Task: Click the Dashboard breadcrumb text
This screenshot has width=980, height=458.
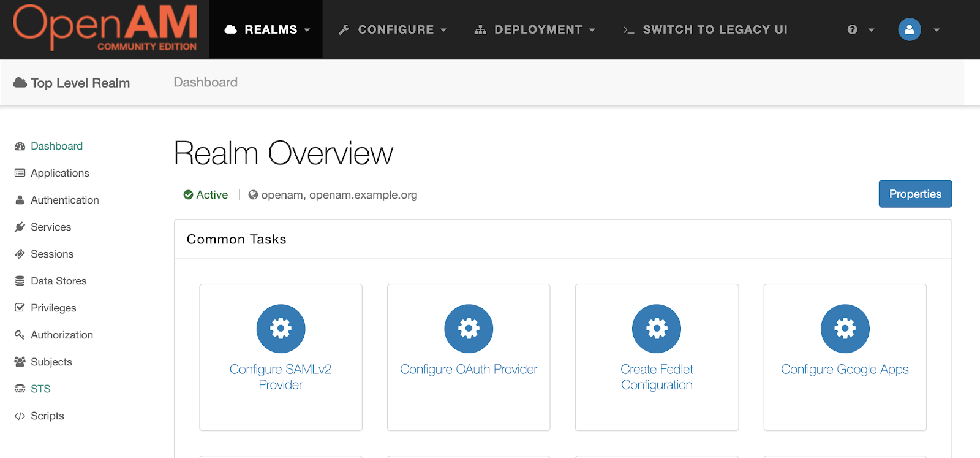Action: (x=206, y=82)
